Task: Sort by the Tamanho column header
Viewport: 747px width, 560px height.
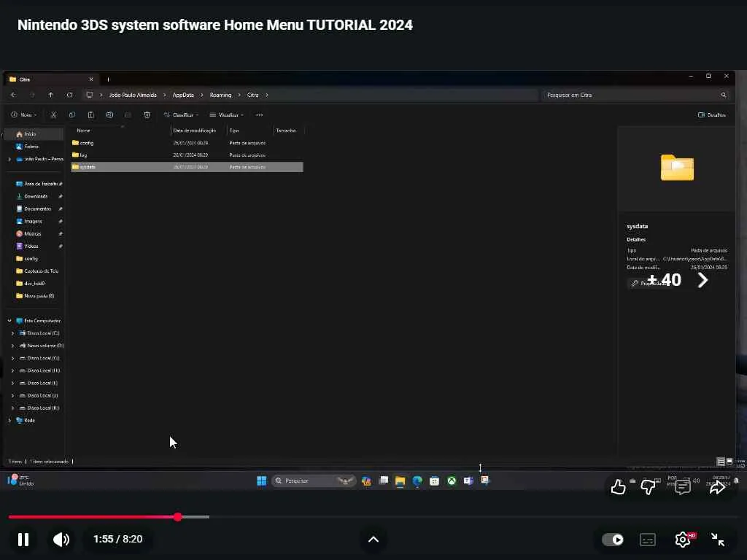Action: pyautogui.click(x=286, y=131)
